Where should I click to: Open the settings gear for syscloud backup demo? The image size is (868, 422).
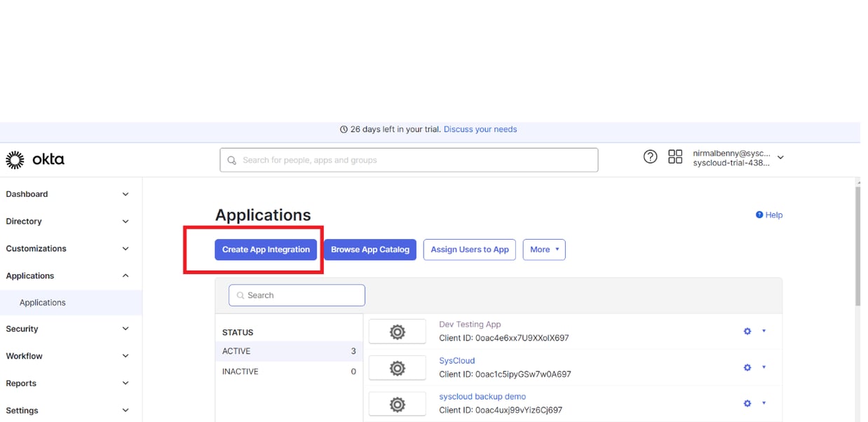747,403
